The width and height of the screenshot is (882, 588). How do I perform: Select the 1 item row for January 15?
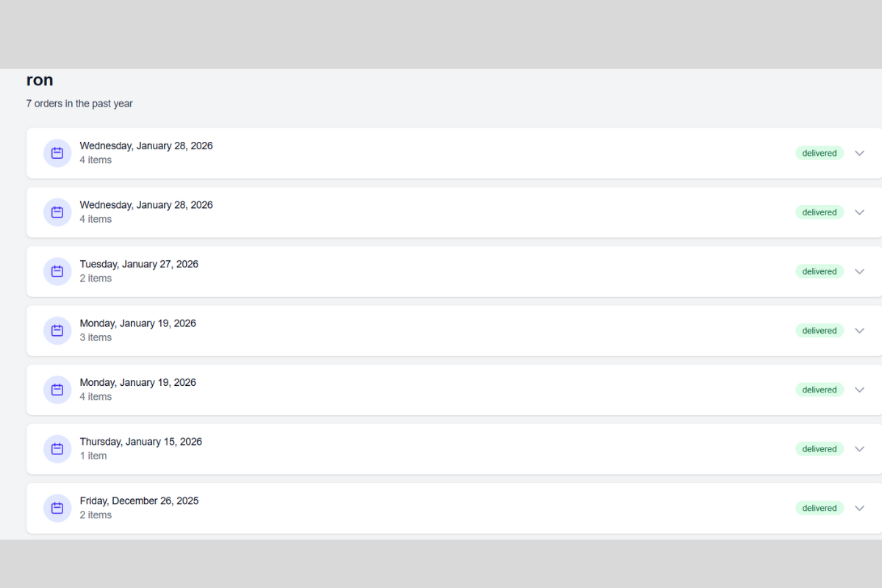coord(93,456)
